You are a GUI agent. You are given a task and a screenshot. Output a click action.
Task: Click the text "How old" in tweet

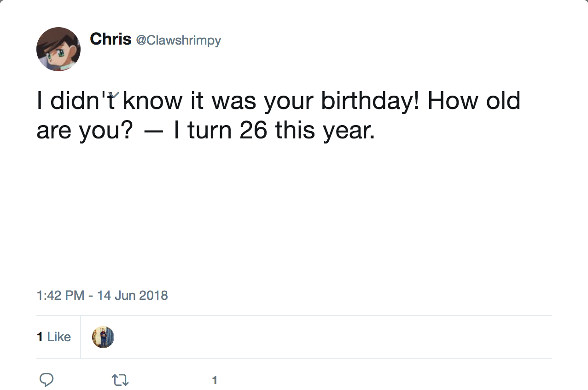click(474, 101)
